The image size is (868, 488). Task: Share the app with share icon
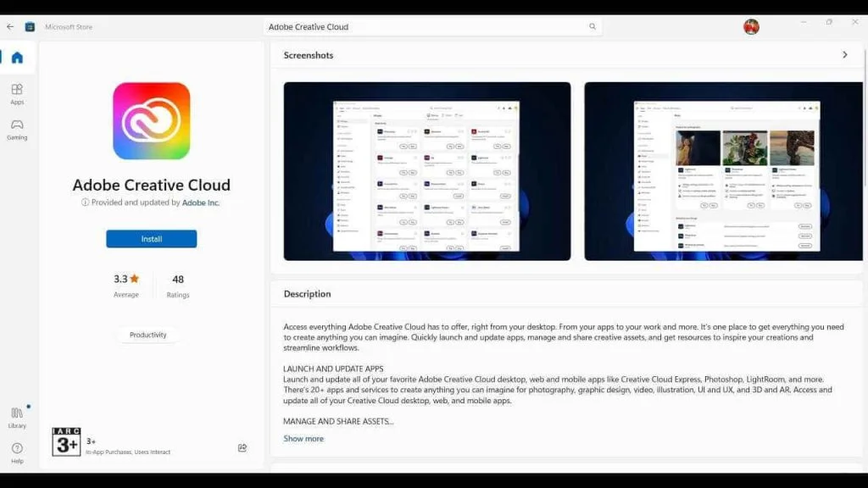coord(242,447)
